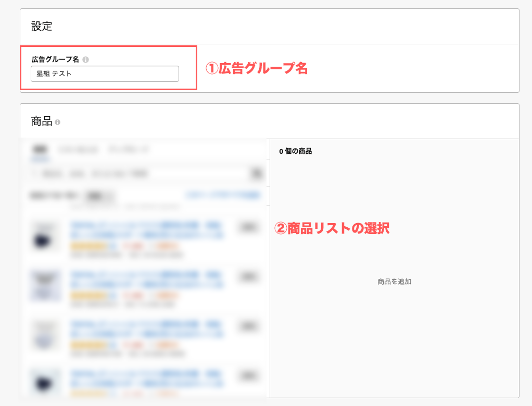Click the search magnifier icon in product search bar

click(257, 173)
